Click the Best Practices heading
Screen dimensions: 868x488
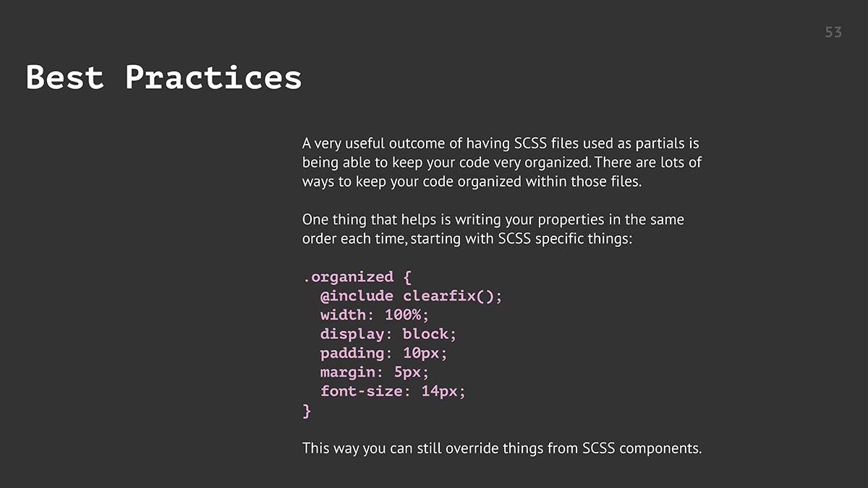click(163, 77)
